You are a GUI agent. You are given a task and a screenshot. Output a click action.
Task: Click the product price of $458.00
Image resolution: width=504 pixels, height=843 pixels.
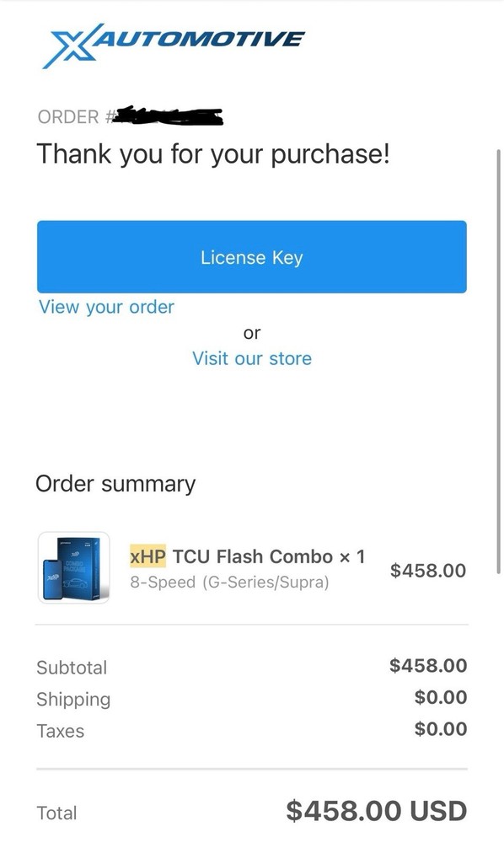(x=427, y=571)
